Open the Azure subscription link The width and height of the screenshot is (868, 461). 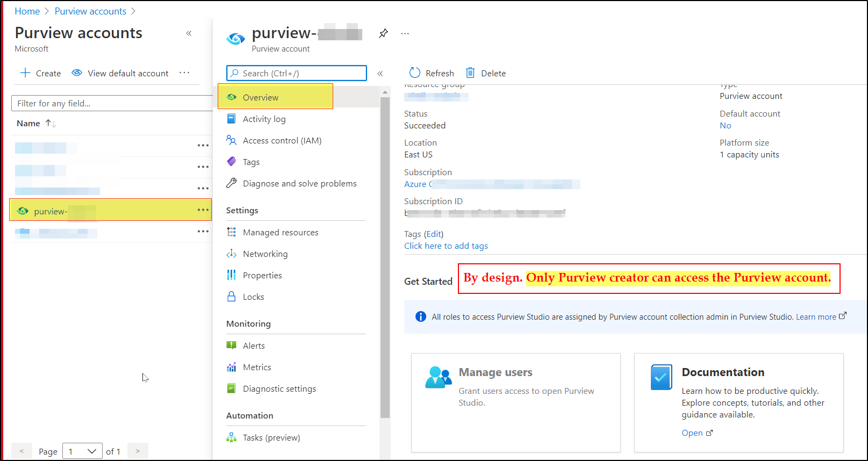pos(492,184)
